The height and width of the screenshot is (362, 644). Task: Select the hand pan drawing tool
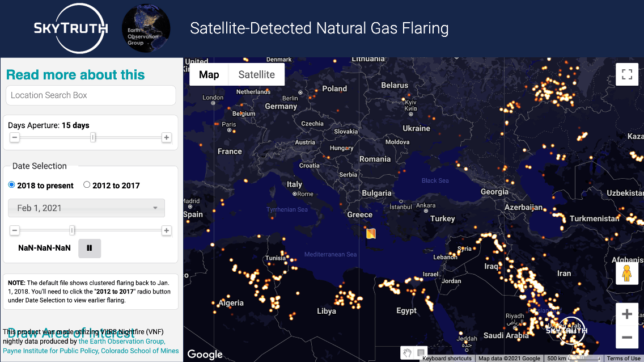407,352
